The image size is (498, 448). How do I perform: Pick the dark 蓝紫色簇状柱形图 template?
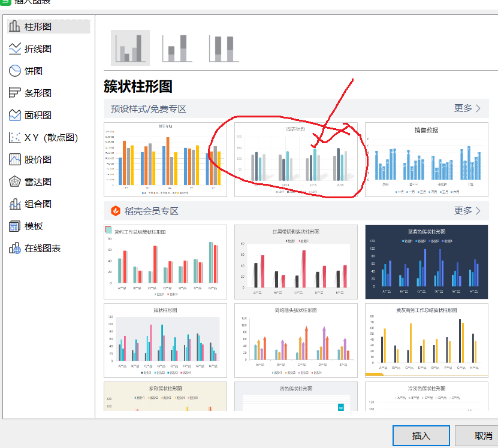(x=427, y=262)
